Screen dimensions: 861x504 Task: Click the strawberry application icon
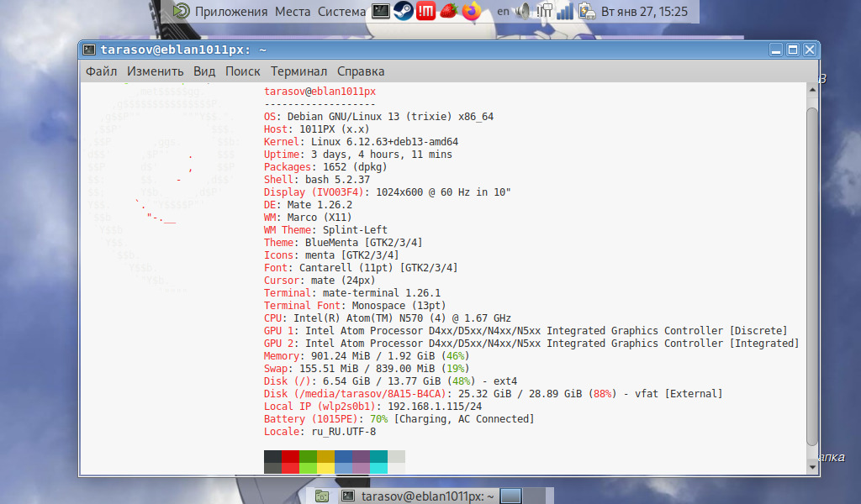[448, 12]
